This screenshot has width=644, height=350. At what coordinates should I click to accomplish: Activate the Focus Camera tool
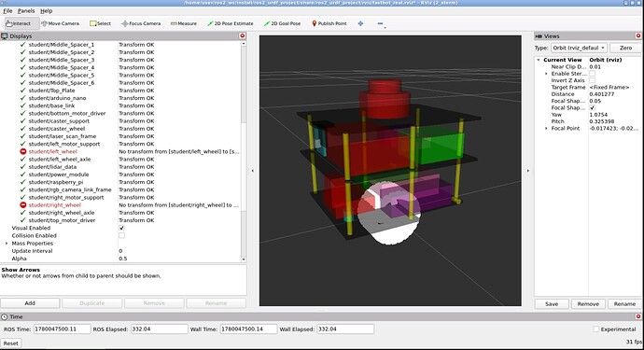[x=141, y=23]
